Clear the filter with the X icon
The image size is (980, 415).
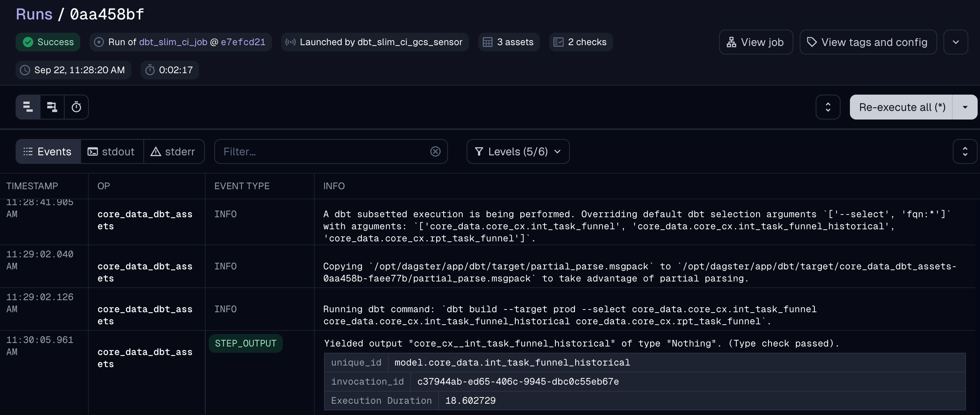435,151
